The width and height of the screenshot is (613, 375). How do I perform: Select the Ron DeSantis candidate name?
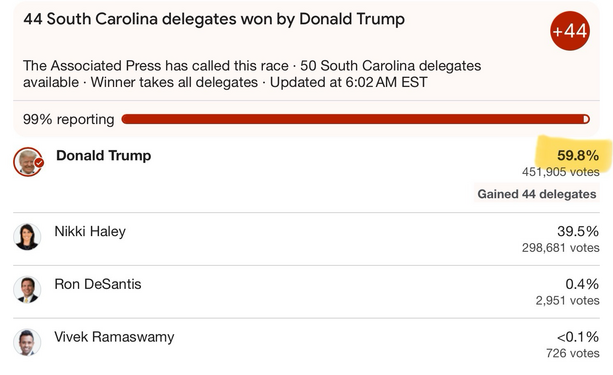(x=98, y=284)
